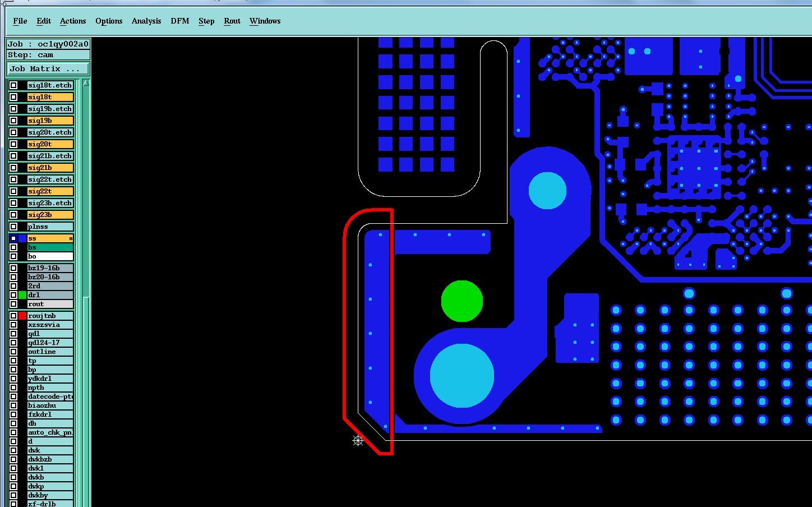
Task: Click the Step: cam label
Action: point(48,55)
